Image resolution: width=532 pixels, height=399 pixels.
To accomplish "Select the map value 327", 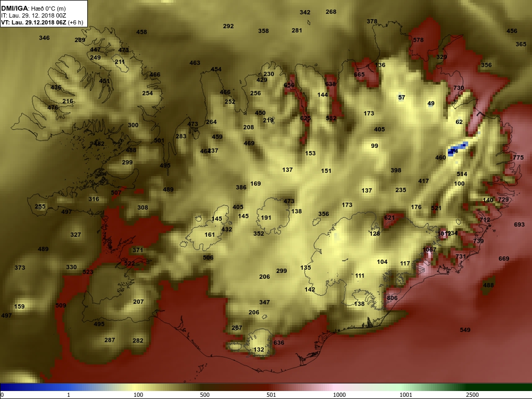I will (76, 235).
